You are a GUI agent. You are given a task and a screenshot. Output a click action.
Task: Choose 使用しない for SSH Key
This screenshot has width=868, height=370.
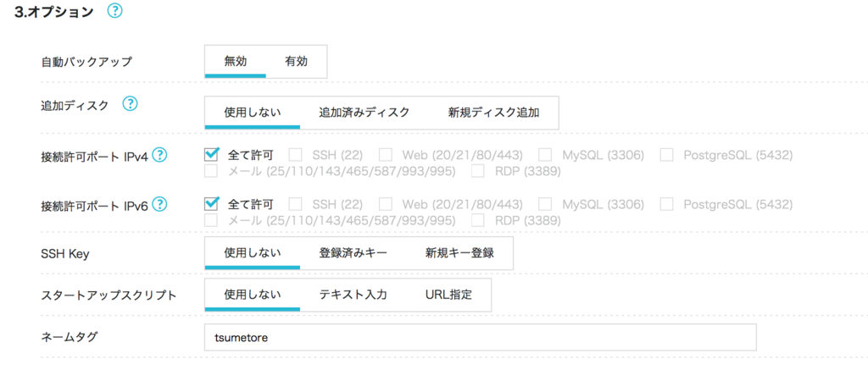pyautogui.click(x=253, y=253)
